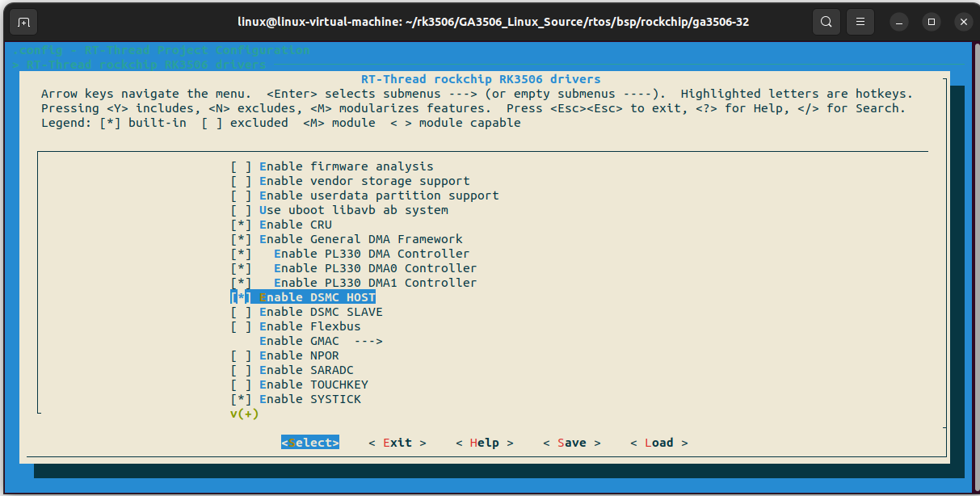Maximize the terminal window

pyautogui.click(x=932, y=22)
